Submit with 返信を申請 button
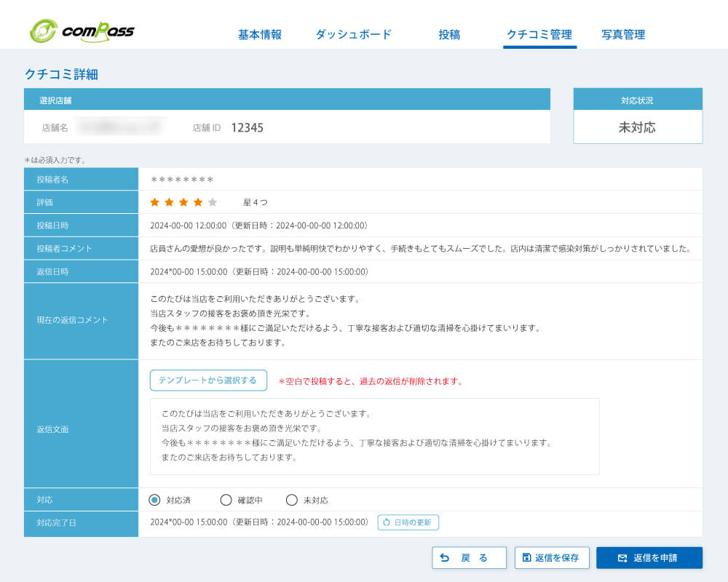728x582 pixels. (649, 557)
